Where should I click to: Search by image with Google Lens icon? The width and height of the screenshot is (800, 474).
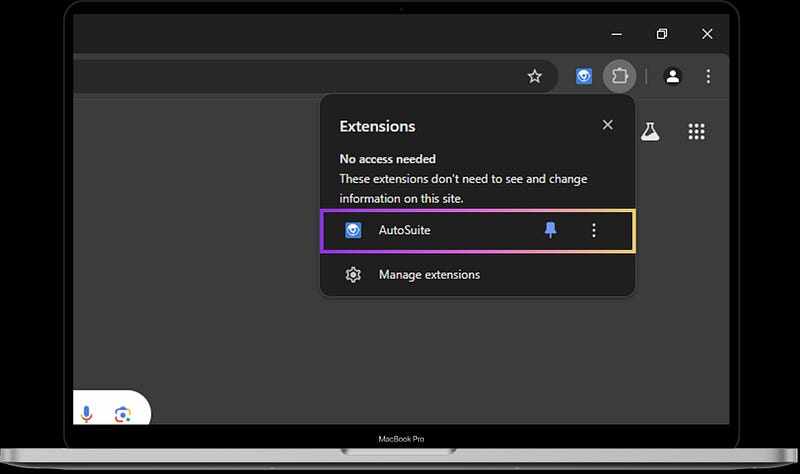(122, 414)
